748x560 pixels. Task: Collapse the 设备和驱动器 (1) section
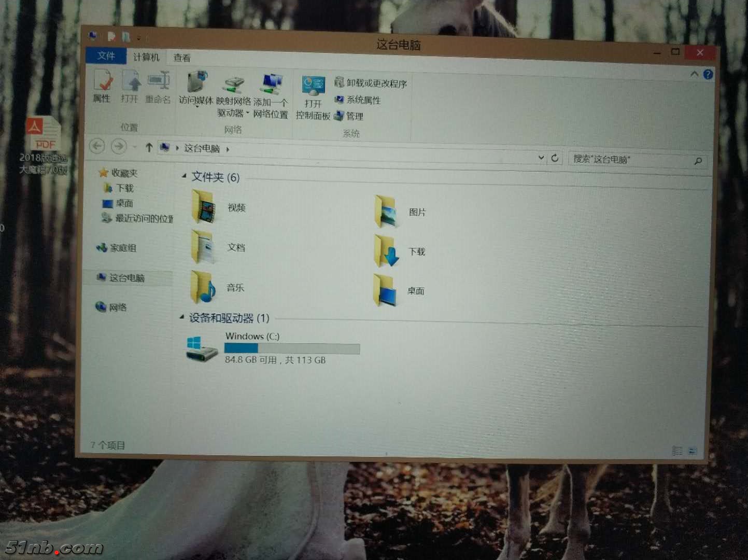[x=182, y=318]
